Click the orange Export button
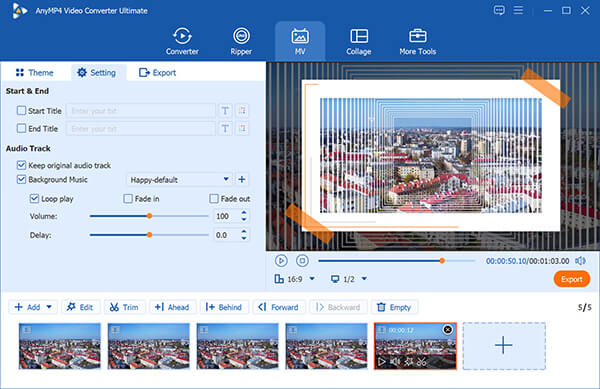Viewport: 600px width, 389px height. [x=572, y=279]
